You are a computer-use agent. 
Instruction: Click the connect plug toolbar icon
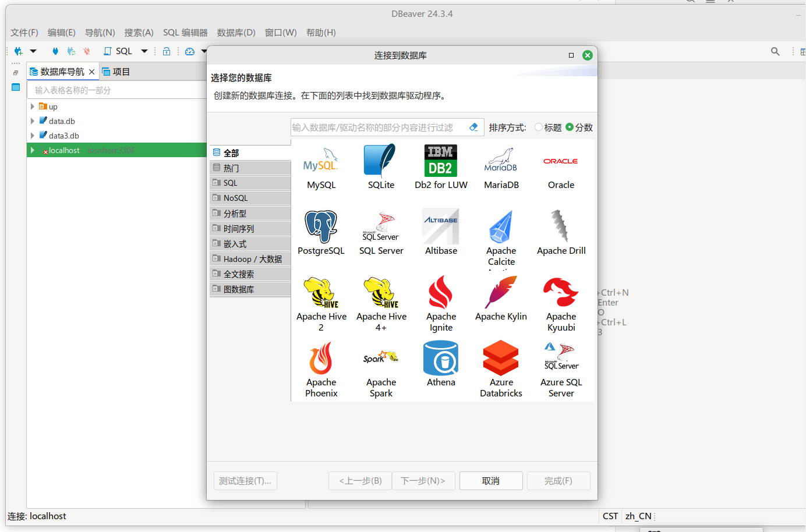coord(55,51)
